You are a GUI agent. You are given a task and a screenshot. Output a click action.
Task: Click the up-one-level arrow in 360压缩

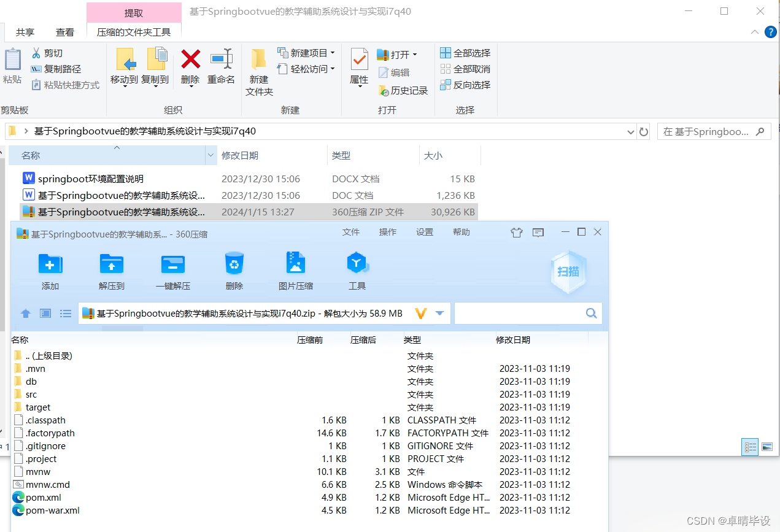tap(25, 313)
